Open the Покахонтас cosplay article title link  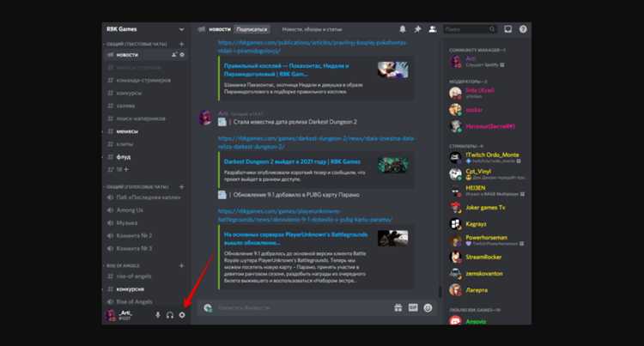point(286,70)
